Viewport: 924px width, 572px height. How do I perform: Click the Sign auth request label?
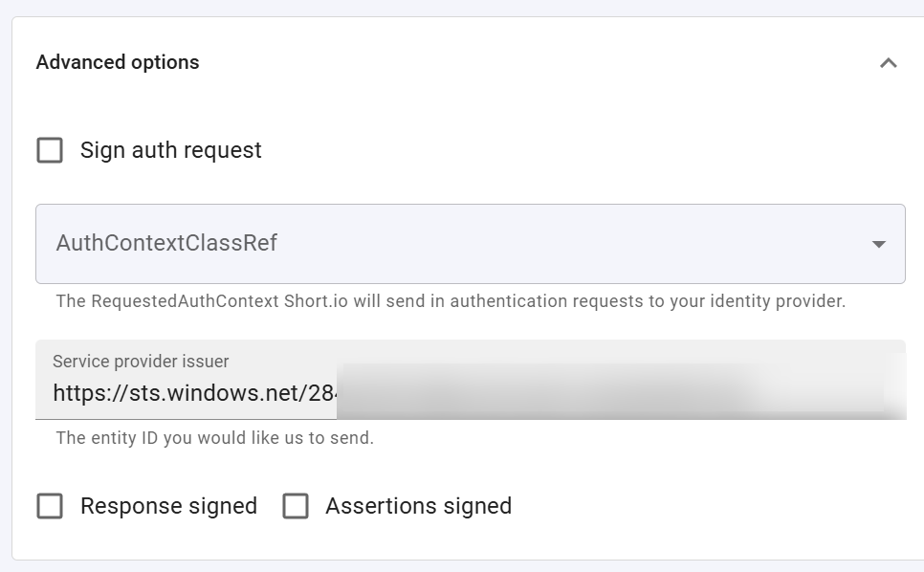(171, 150)
